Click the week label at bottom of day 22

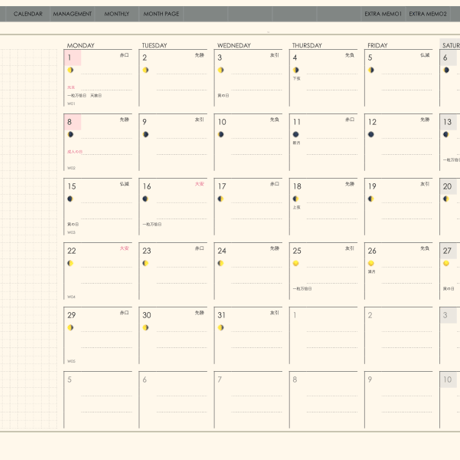pos(71,297)
